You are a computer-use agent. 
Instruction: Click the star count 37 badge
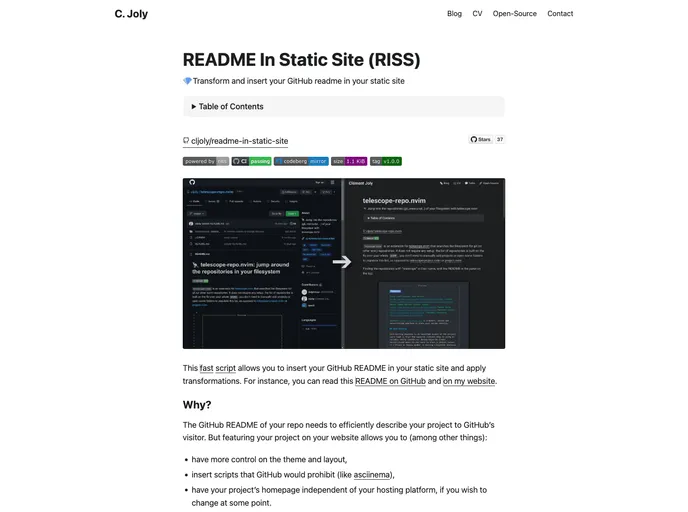click(x=500, y=140)
